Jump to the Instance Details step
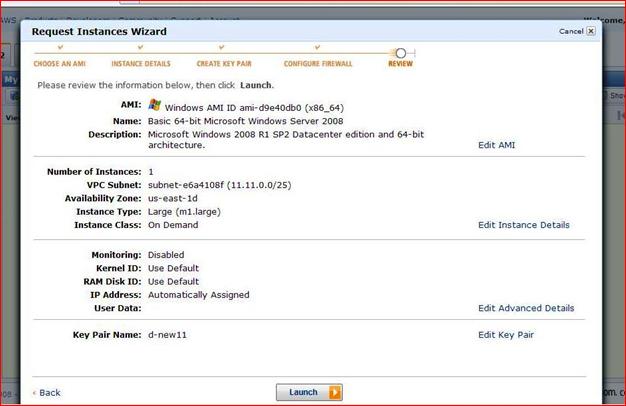626x406 pixels. click(x=141, y=63)
